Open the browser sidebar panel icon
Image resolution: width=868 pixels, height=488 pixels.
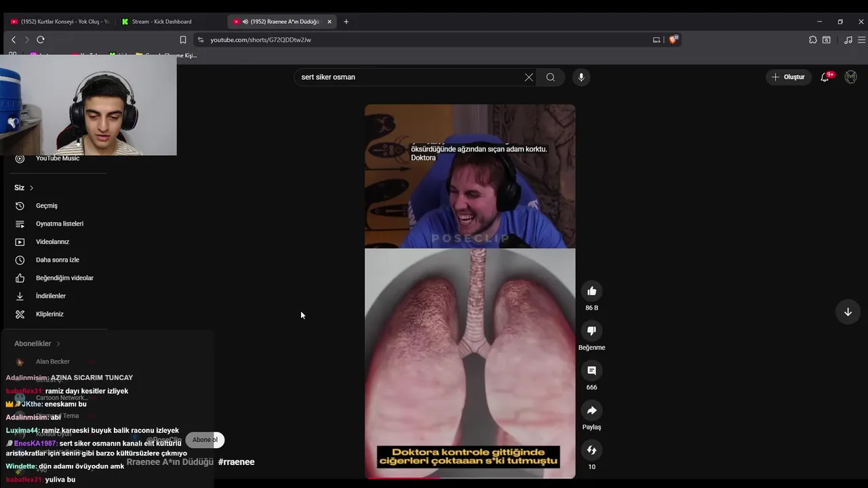click(x=827, y=40)
